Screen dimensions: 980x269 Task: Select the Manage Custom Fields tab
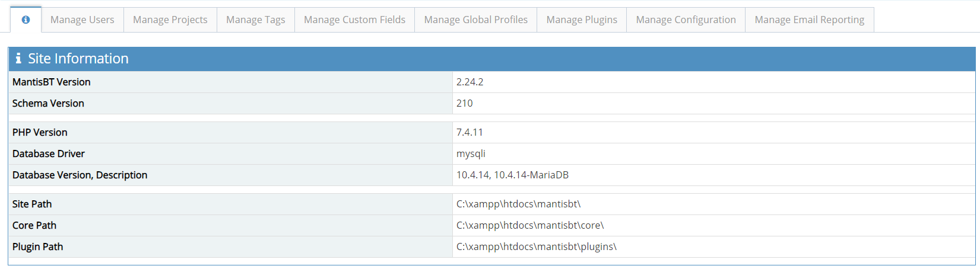pos(354,20)
